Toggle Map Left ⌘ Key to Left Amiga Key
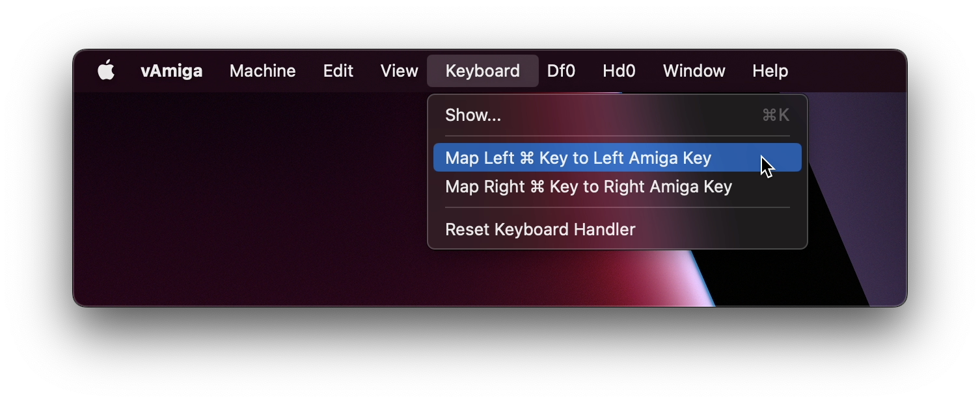The width and height of the screenshot is (980, 403). click(617, 158)
